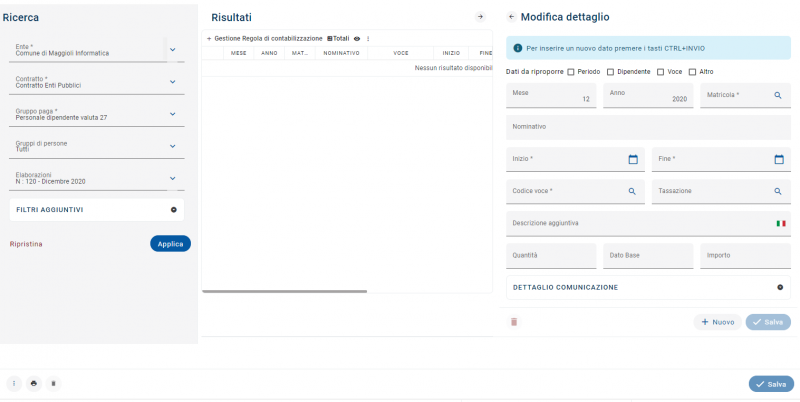Click the Mese input field
Screen dimensions: 800x402
point(551,96)
